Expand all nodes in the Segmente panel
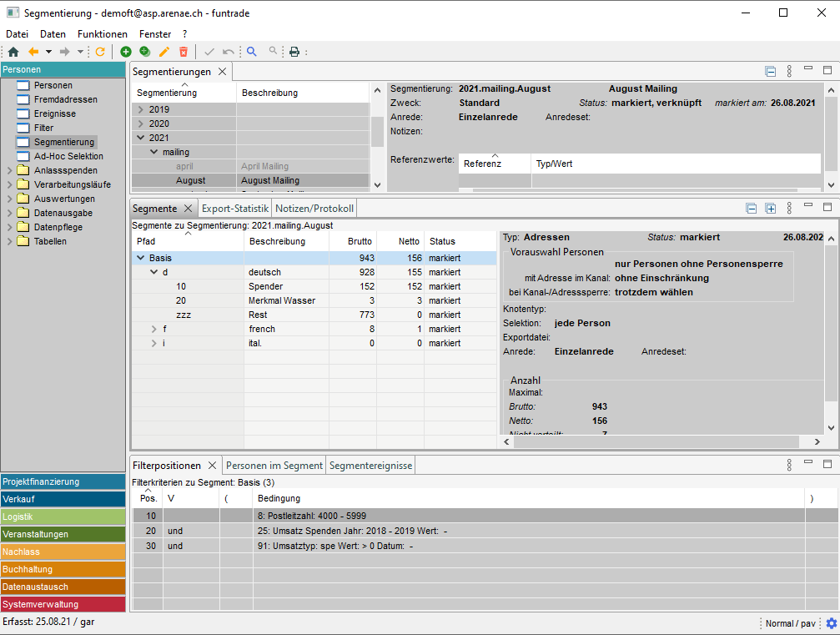The height and width of the screenshot is (635, 840). 771,209
